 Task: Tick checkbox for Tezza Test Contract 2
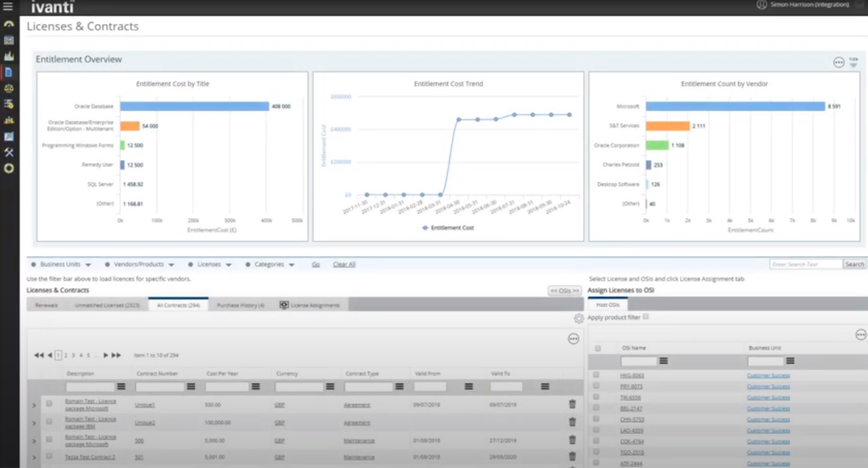[x=49, y=456]
